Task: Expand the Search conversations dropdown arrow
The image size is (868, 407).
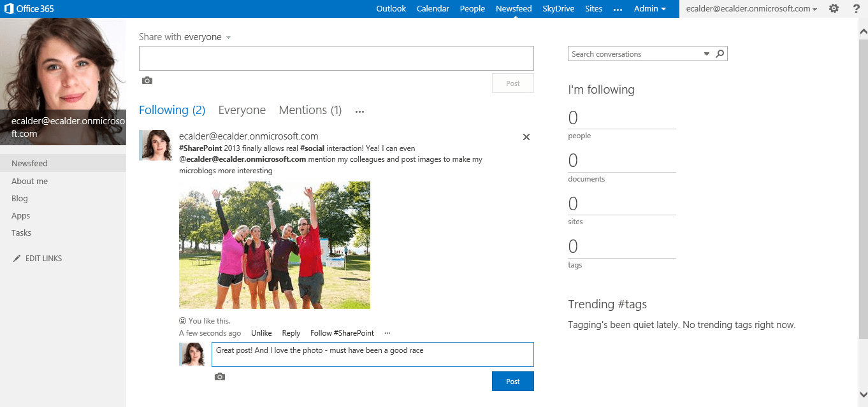Action: point(707,54)
